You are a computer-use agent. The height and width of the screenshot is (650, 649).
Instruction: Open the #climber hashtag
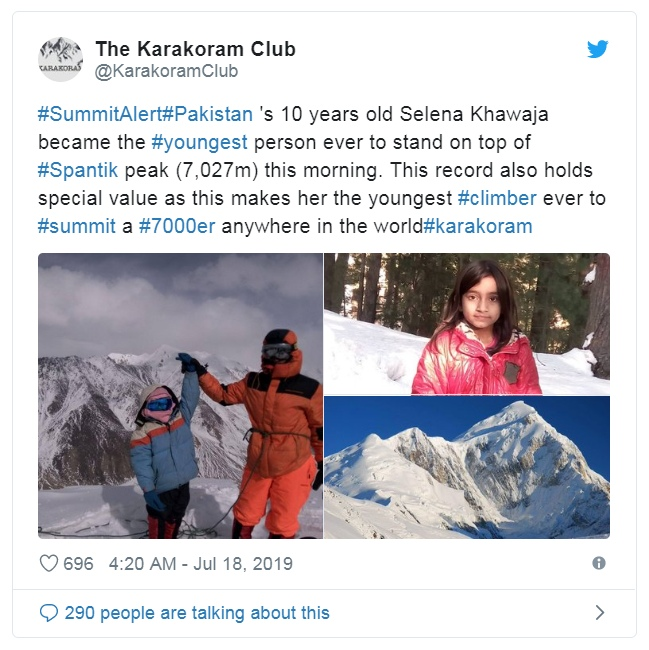497,198
